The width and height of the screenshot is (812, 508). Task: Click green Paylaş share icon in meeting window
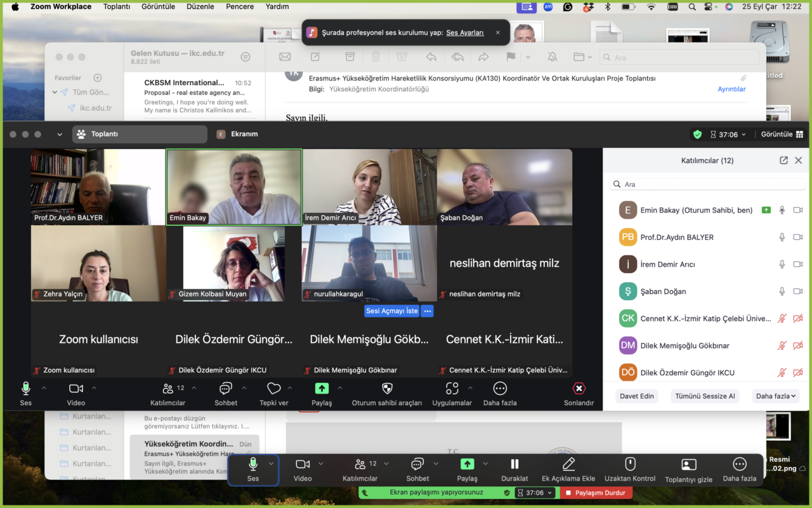point(322,389)
